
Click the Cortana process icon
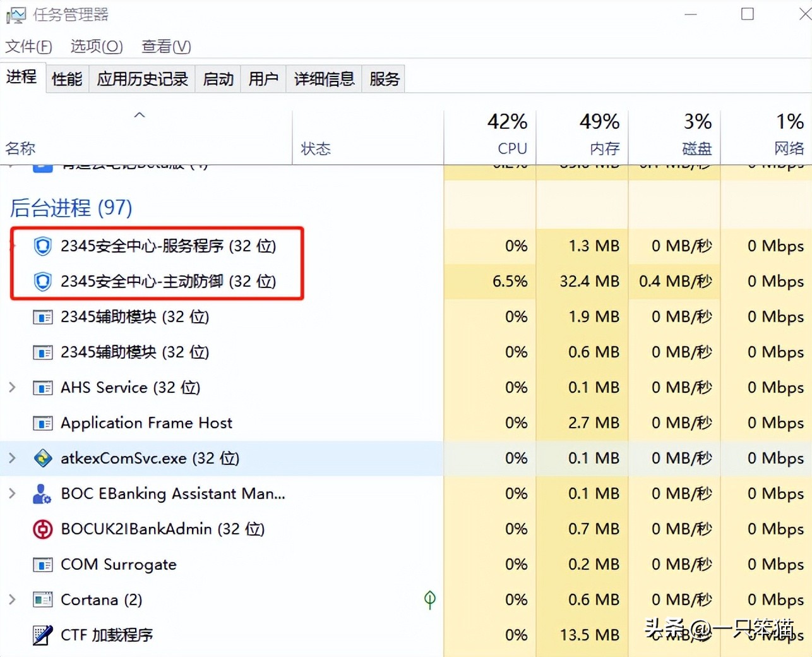(42, 600)
